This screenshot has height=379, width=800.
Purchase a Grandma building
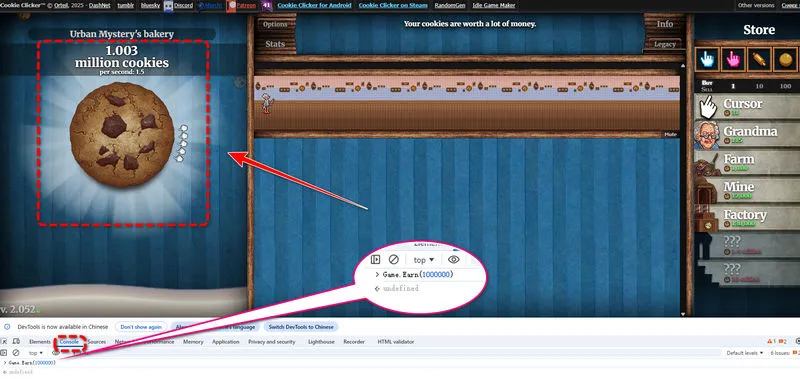click(x=747, y=135)
